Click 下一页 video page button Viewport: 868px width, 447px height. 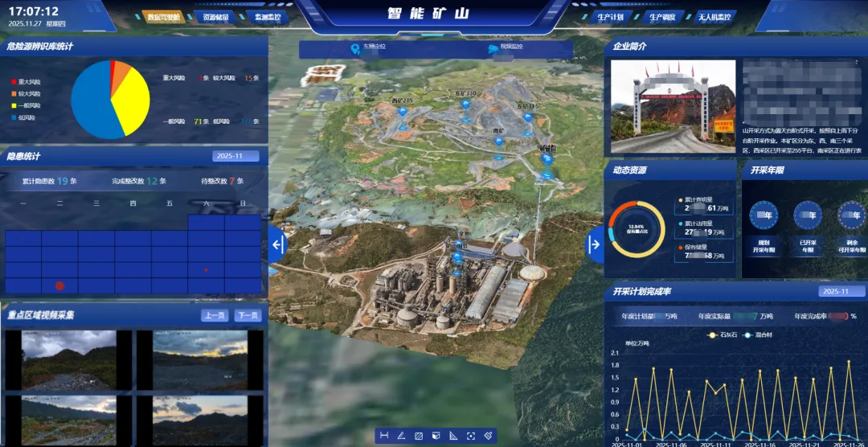pyautogui.click(x=248, y=316)
